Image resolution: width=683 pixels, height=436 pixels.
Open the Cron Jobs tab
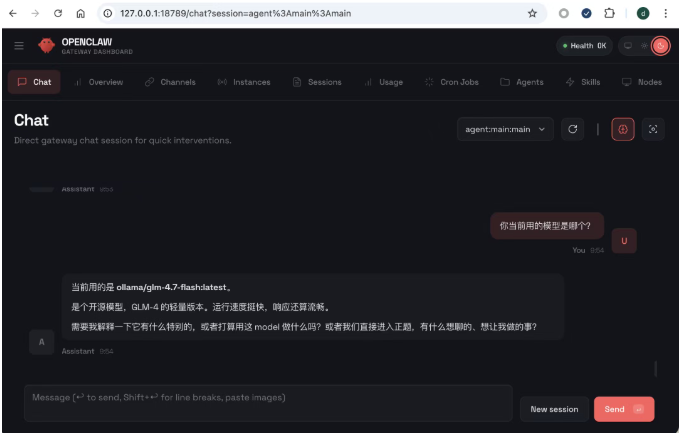452,82
